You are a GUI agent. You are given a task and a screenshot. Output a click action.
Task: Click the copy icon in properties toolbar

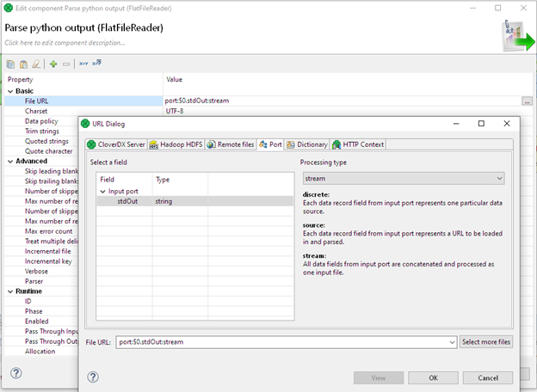tap(10, 64)
